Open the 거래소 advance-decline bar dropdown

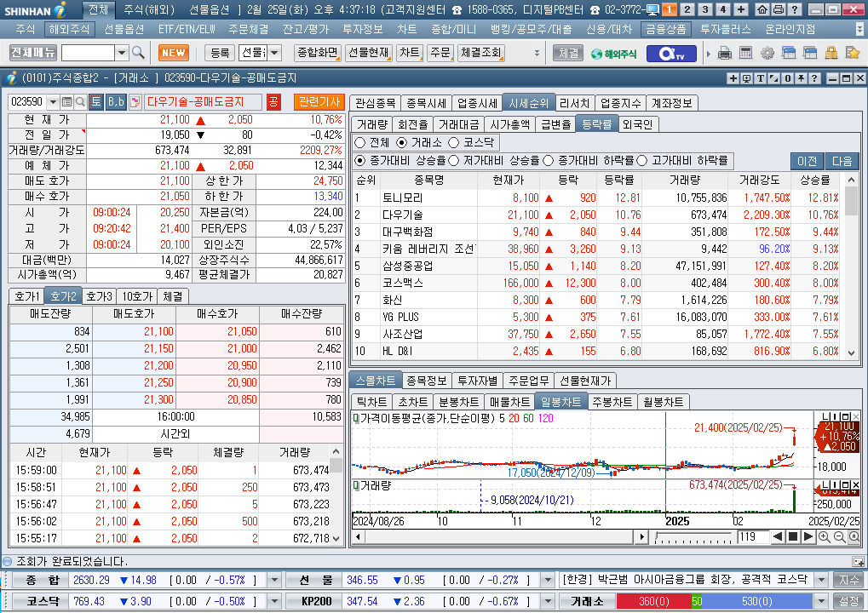822,601
